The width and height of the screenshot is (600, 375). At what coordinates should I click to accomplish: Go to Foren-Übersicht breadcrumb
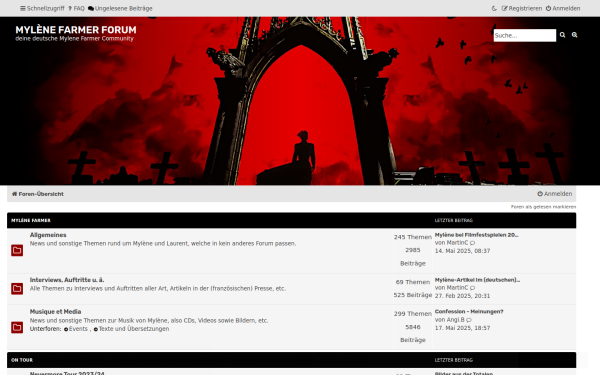tap(38, 194)
